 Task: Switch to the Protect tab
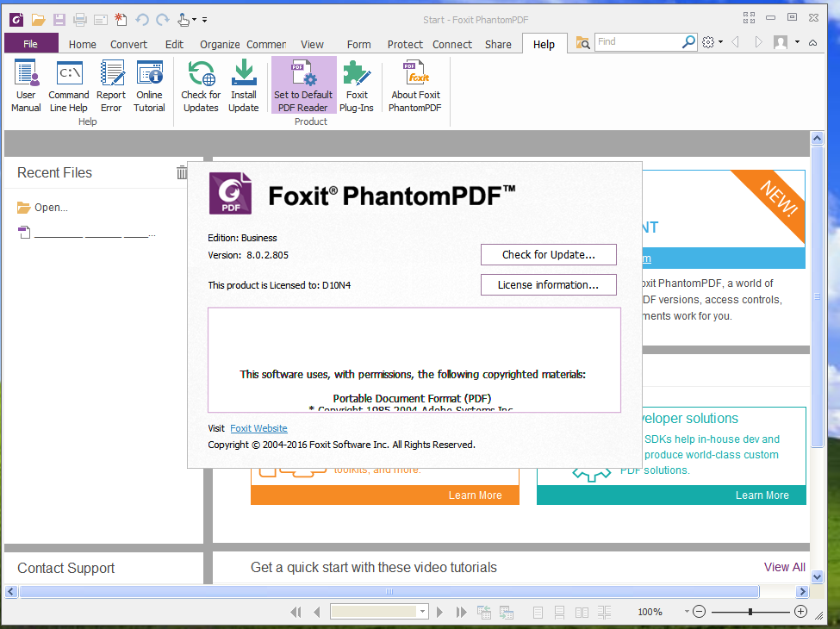pyautogui.click(x=405, y=45)
